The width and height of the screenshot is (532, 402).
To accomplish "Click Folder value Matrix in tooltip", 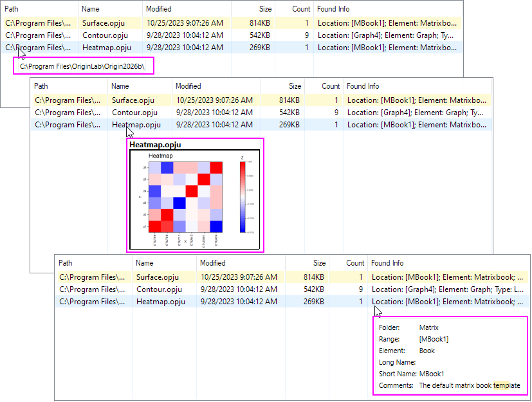I will coord(429,327).
